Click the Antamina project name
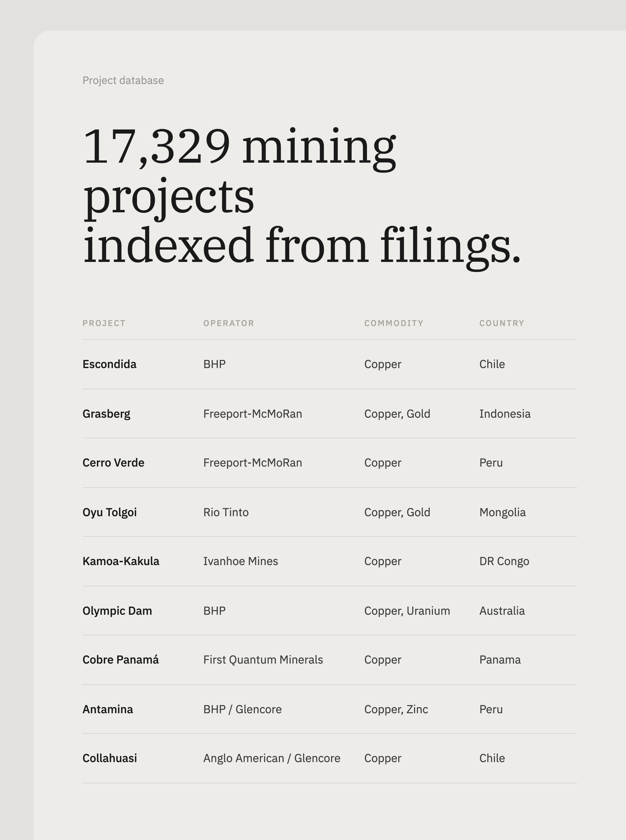Screen dimensions: 626x840 108,709
